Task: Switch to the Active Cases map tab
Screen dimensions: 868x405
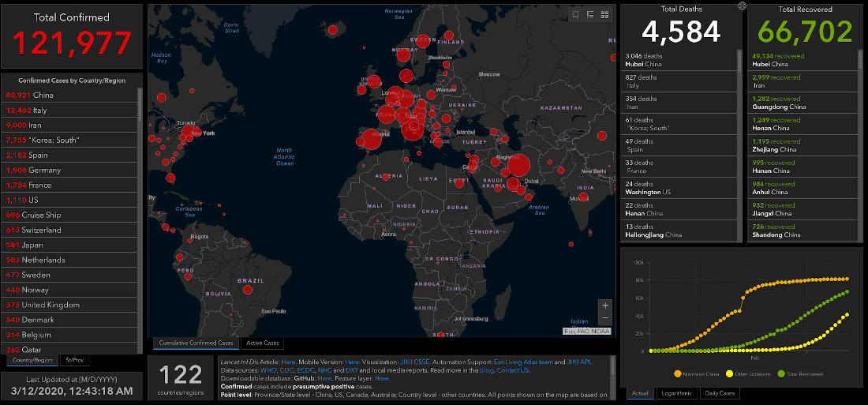Action: tap(261, 343)
